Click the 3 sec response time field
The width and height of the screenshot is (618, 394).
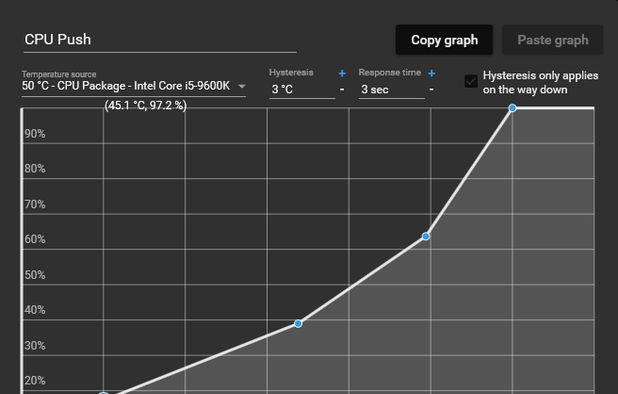pos(391,89)
